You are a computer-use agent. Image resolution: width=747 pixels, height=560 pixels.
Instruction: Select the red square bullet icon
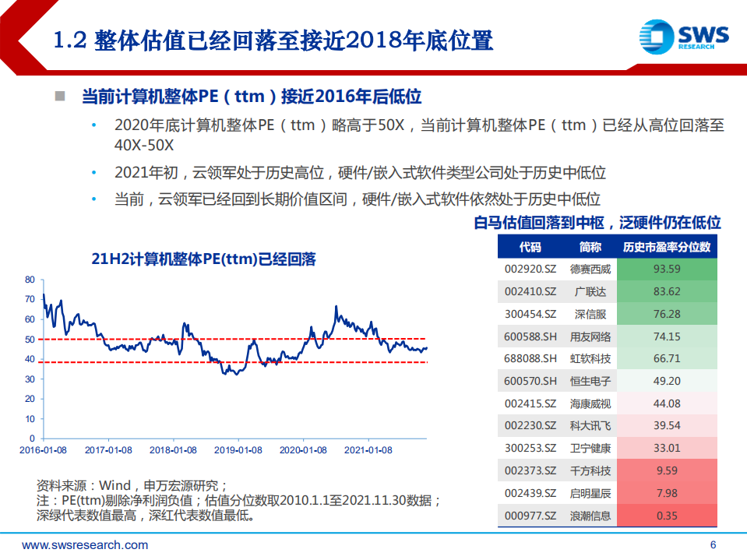(59, 97)
